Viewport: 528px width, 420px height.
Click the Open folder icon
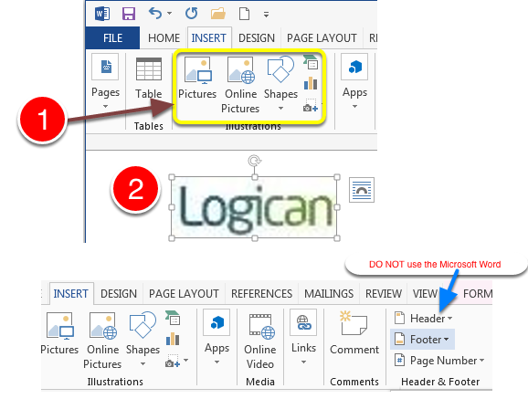[x=217, y=14]
